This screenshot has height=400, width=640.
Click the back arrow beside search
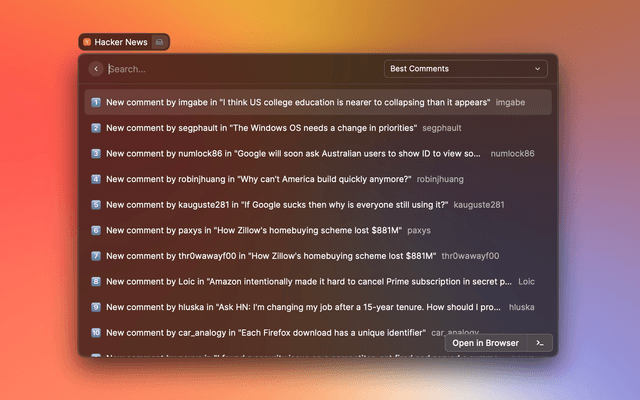point(96,69)
